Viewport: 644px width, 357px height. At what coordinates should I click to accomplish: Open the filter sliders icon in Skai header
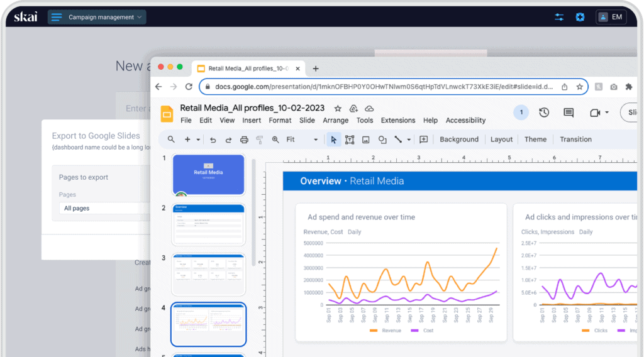559,17
